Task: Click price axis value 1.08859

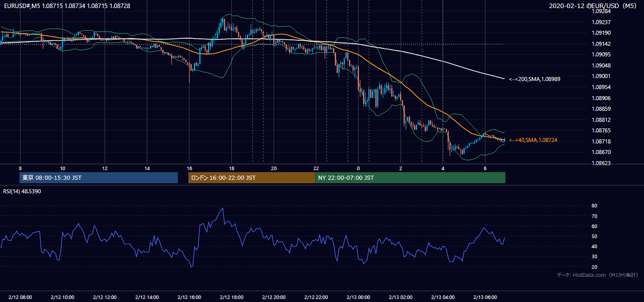Action: 601,109
